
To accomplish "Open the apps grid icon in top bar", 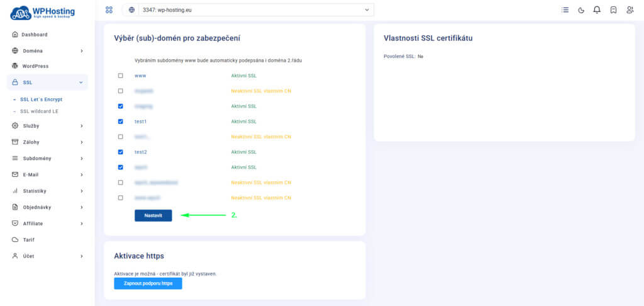I will click(109, 10).
